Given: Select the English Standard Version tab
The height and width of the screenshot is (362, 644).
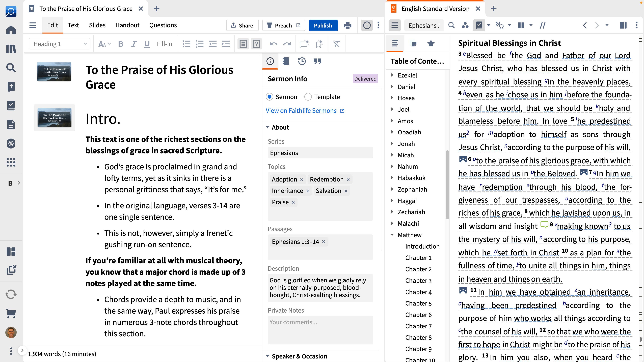Looking at the screenshot, I should pyautogui.click(x=435, y=9).
